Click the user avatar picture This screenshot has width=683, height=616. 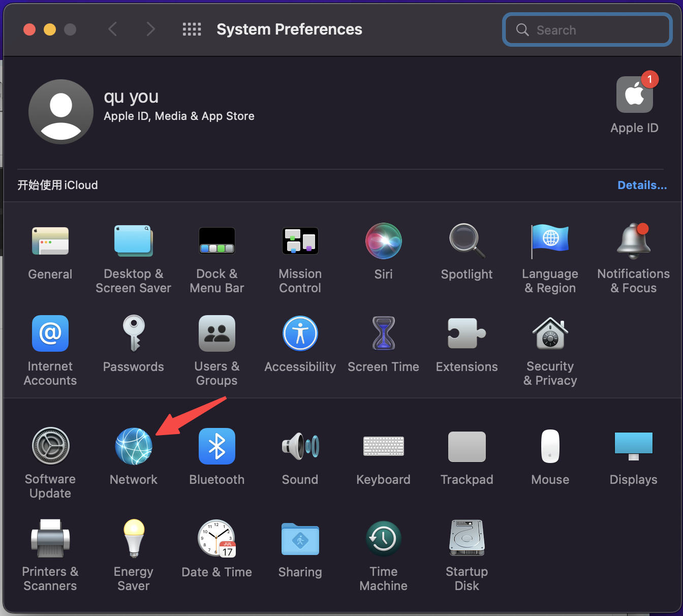[61, 112]
